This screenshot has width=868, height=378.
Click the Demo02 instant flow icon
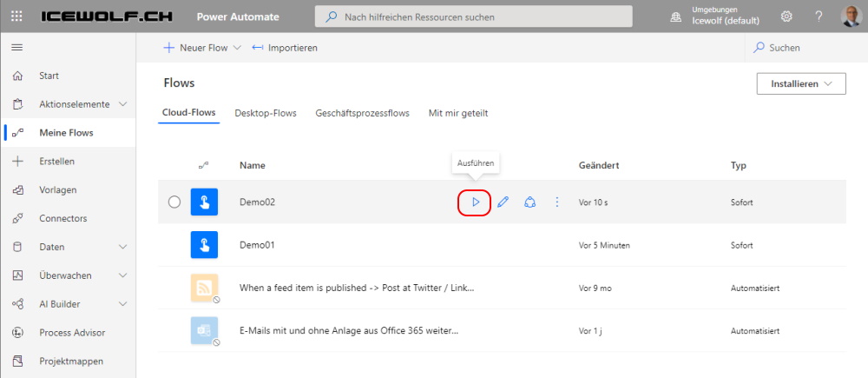click(204, 202)
